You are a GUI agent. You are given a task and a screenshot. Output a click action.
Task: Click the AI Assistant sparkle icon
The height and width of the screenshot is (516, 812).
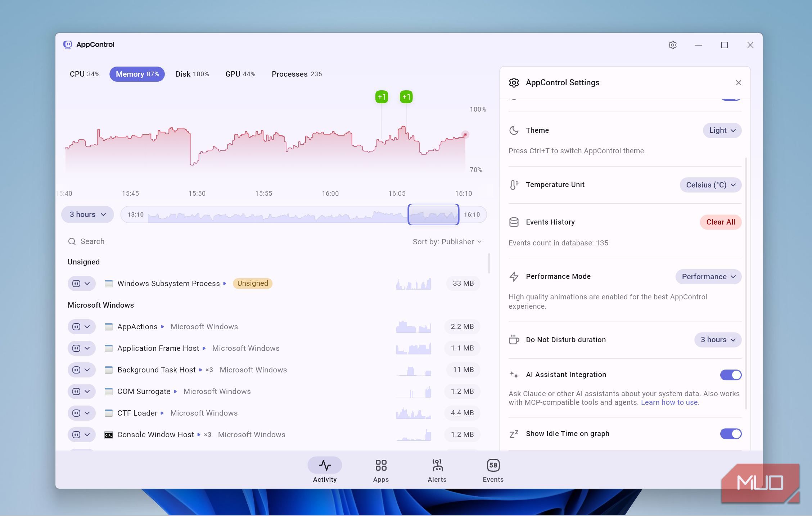pos(514,375)
